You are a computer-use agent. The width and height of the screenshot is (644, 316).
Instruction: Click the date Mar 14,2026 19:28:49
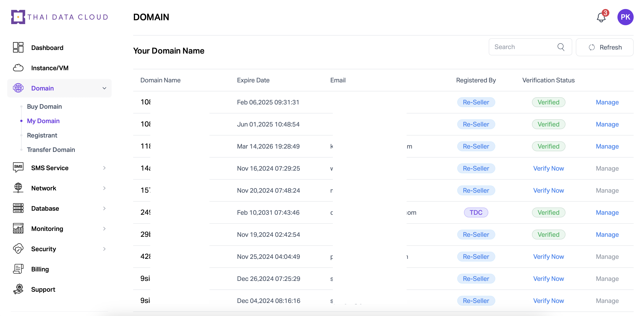268,146
